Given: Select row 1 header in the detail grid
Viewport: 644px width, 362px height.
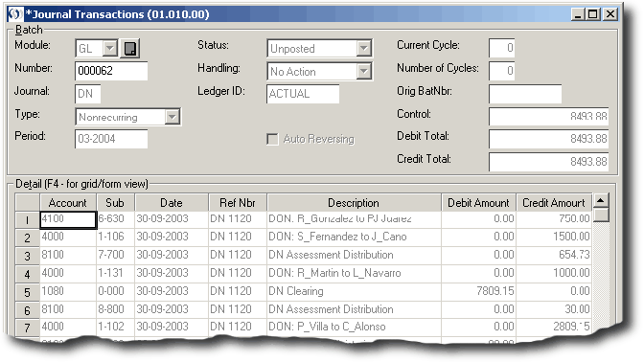Looking at the screenshot, I should pos(27,220).
